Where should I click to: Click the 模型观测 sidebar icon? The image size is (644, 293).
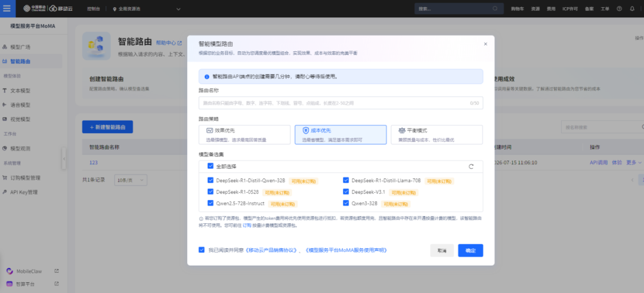5,149
